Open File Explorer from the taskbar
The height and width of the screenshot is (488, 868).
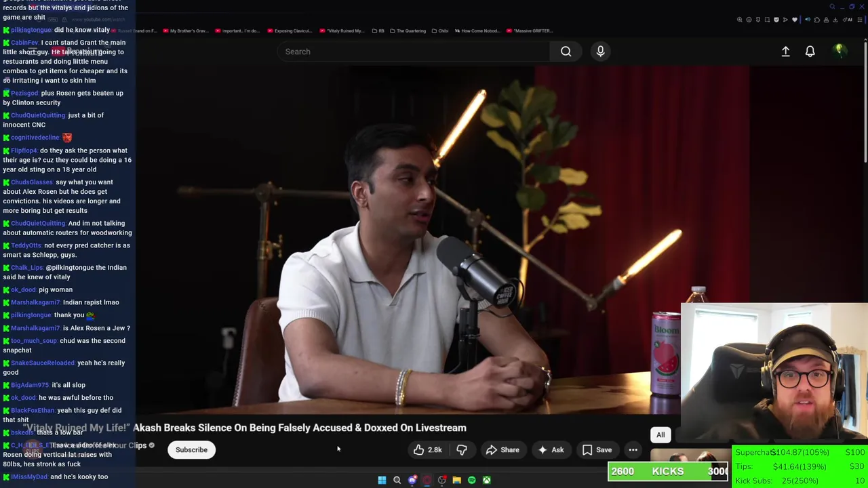coord(456,480)
